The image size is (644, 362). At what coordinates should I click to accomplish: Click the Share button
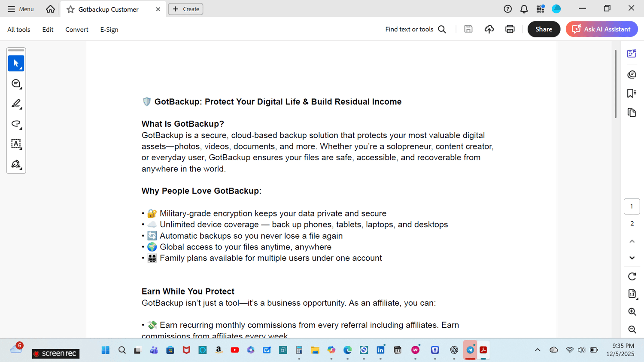[x=544, y=29]
